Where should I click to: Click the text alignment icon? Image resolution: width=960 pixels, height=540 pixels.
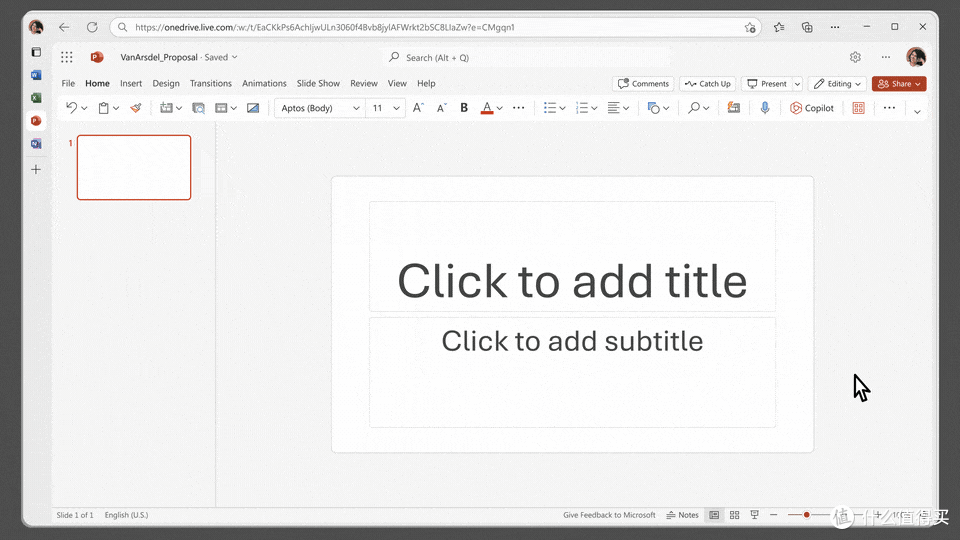click(x=613, y=108)
